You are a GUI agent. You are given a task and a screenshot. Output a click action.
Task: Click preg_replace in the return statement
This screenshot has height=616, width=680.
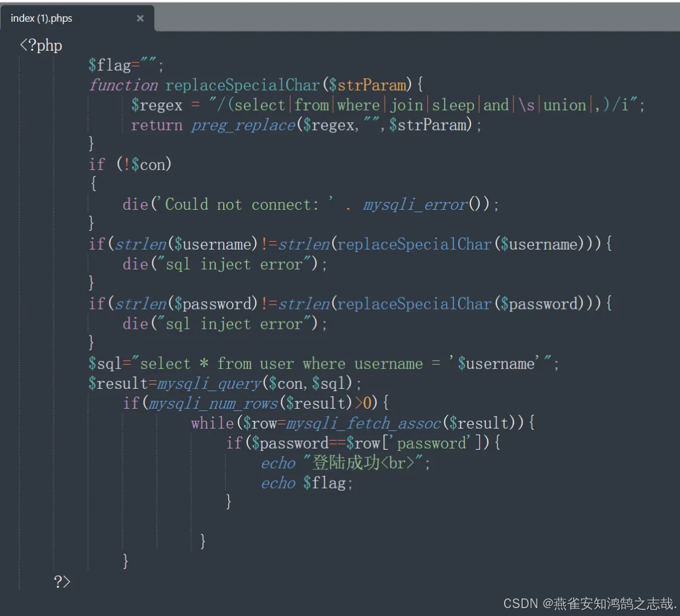[x=243, y=125]
